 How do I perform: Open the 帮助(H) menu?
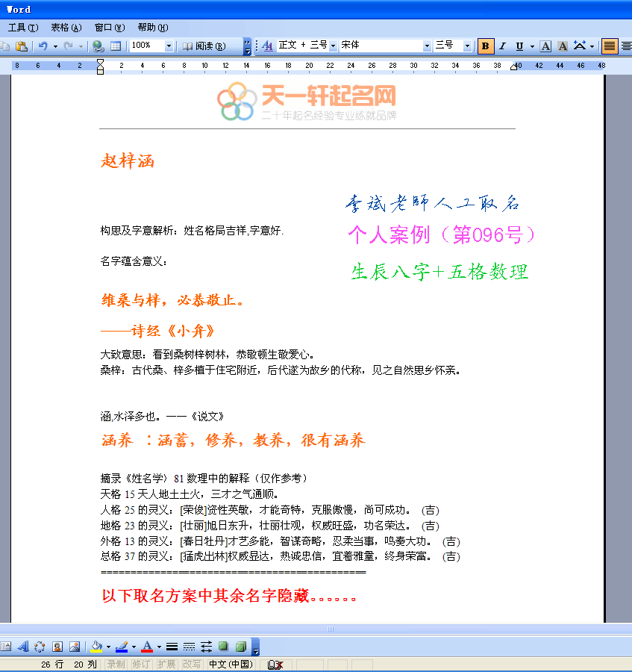[153, 28]
